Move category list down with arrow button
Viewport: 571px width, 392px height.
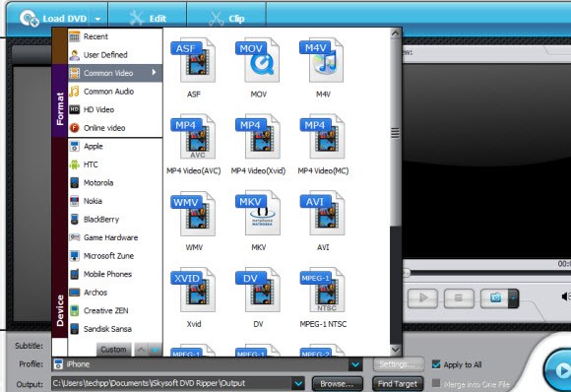(156, 350)
